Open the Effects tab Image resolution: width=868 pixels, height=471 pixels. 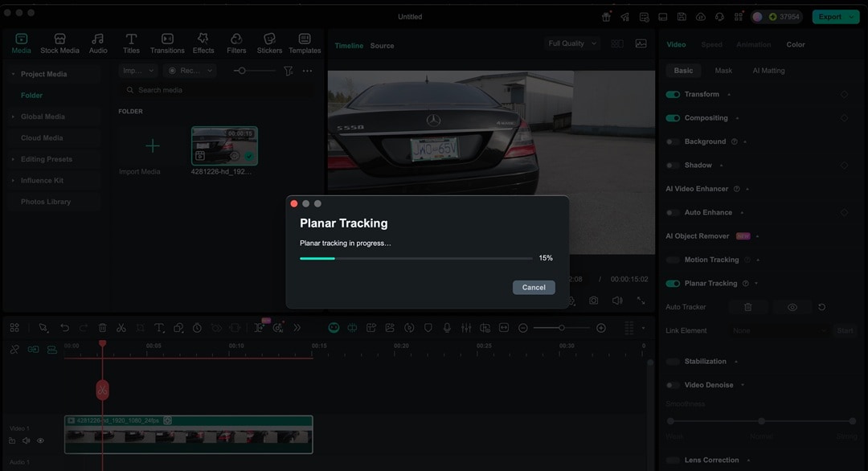click(203, 43)
